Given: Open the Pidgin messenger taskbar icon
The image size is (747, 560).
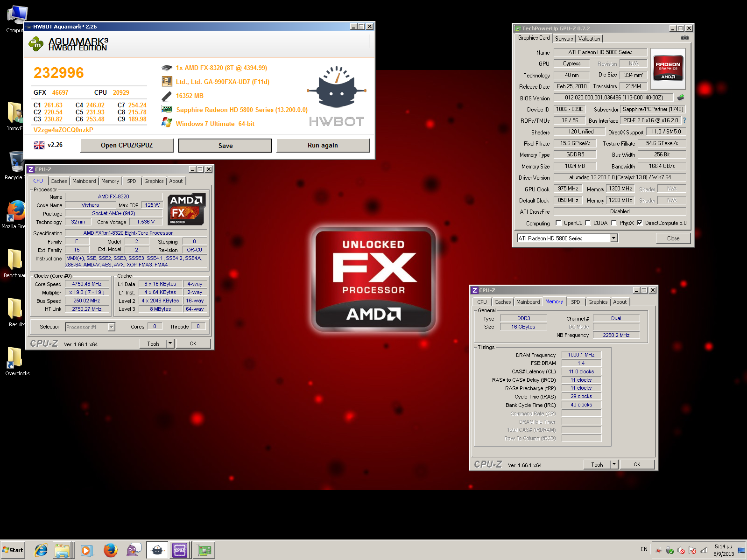Looking at the screenshot, I should pyautogui.click(x=134, y=550).
